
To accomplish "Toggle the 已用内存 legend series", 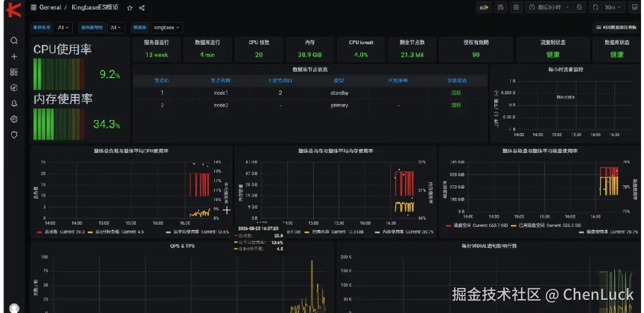I will pyautogui.click(x=321, y=232).
